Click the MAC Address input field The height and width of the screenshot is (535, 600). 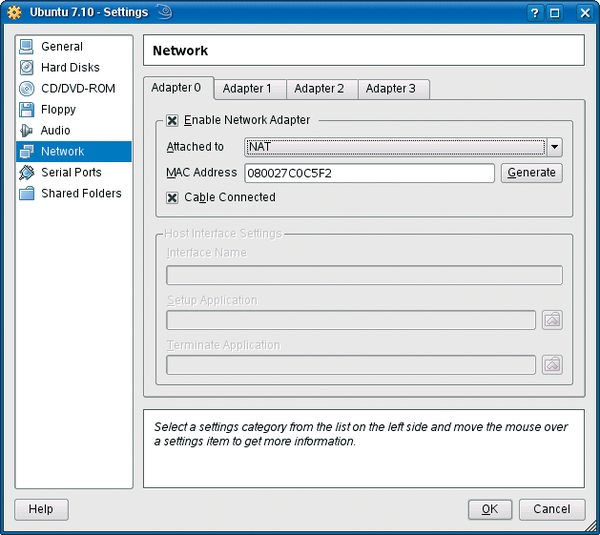point(370,173)
